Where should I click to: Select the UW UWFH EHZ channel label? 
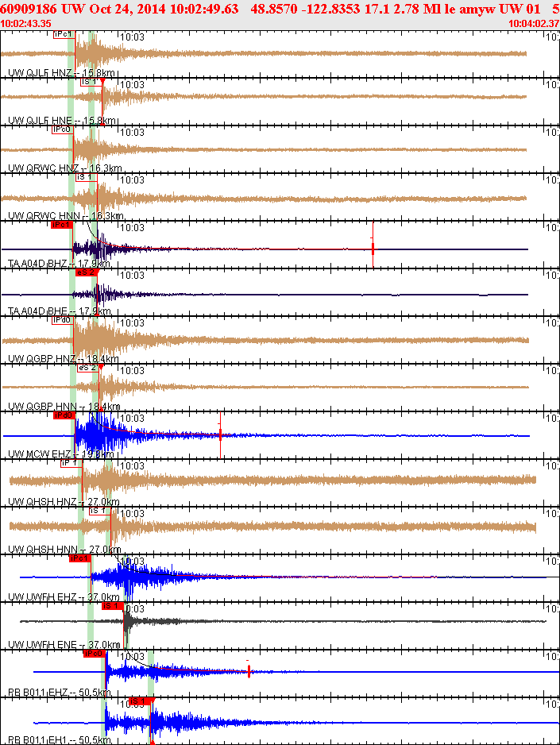pos(64,596)
